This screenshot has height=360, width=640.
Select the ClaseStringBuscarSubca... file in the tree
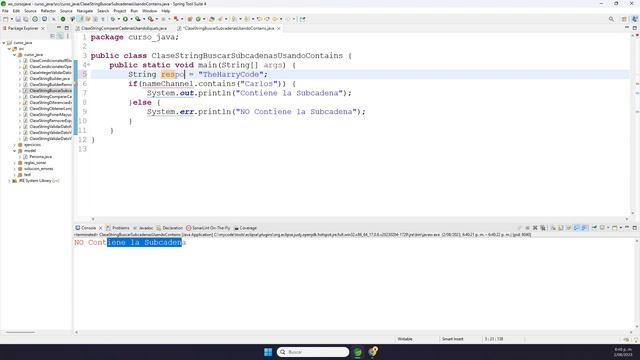[51, 91]
